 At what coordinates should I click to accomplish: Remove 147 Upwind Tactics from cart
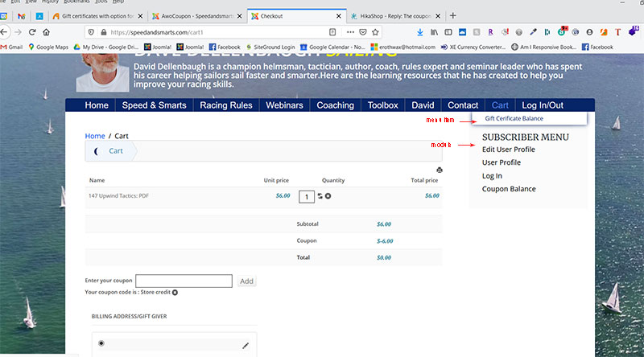click(328, 196)
